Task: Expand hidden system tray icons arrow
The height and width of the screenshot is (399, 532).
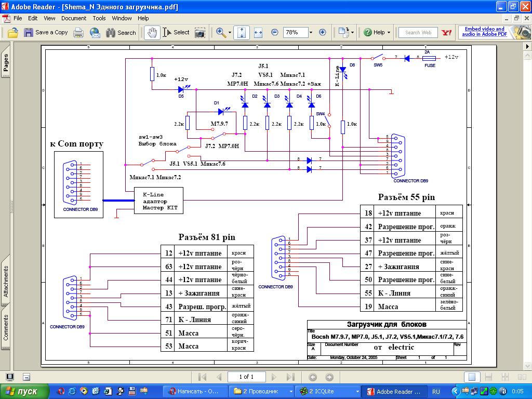Action: point(456,392)
